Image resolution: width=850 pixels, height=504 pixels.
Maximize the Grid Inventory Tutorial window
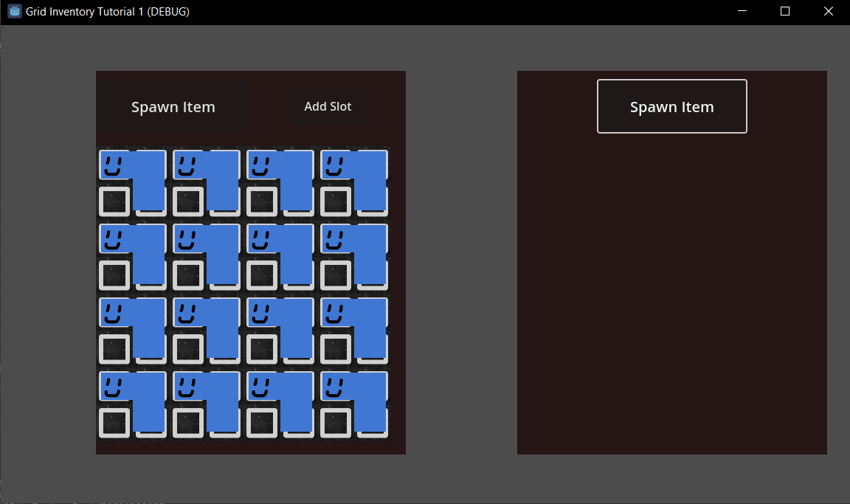(785, 11)
